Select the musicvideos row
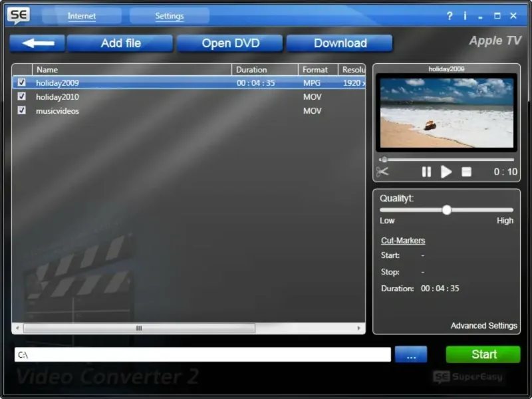Viewport: 532px width, 399px height. tap(189, 110)
